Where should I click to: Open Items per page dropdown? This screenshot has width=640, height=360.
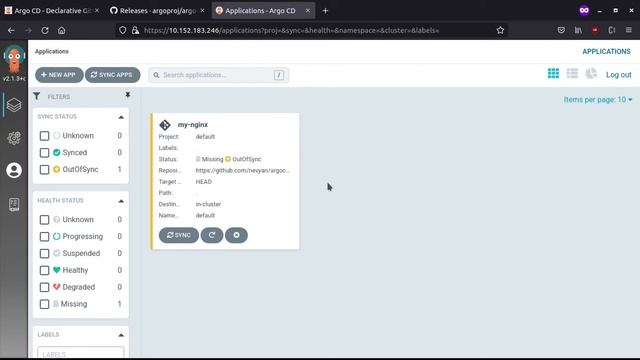click(598, 100)
